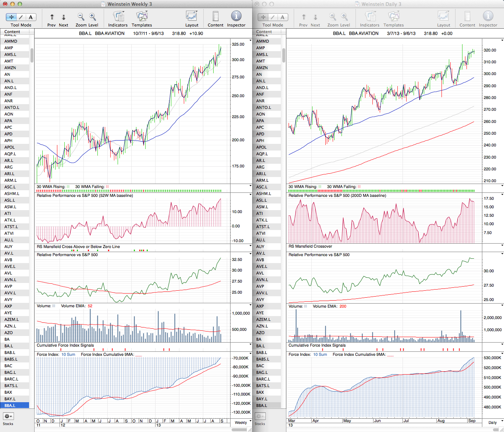This screenshot has height=432, width=504.
Task: Select the text annotation tool in Weekly window
Action: (x=31, y=17)
